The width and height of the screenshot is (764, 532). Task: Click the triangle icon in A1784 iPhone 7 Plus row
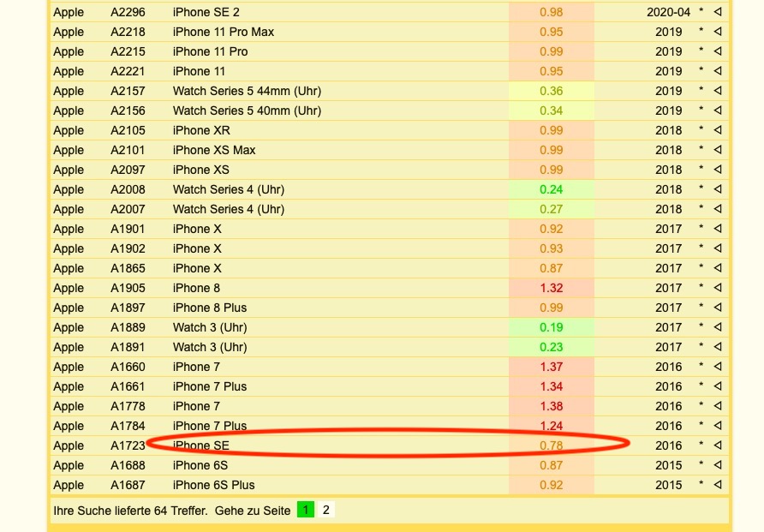click(718, 425)
